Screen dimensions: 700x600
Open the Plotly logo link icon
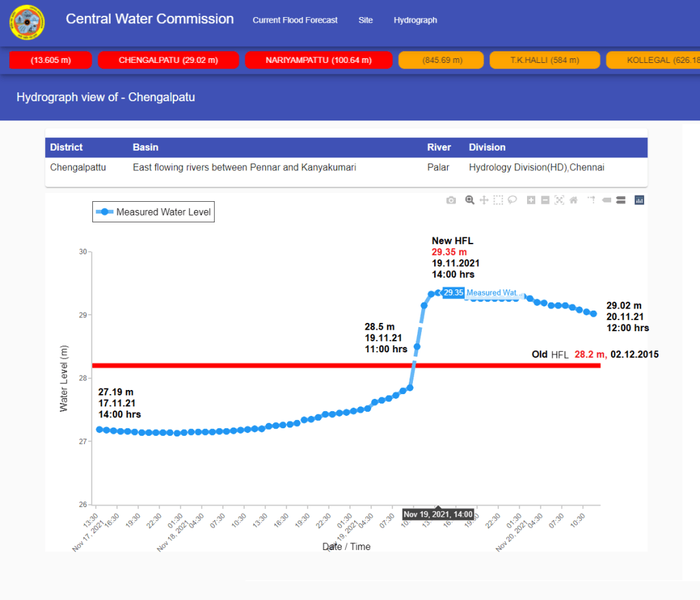tap(640, 200)
